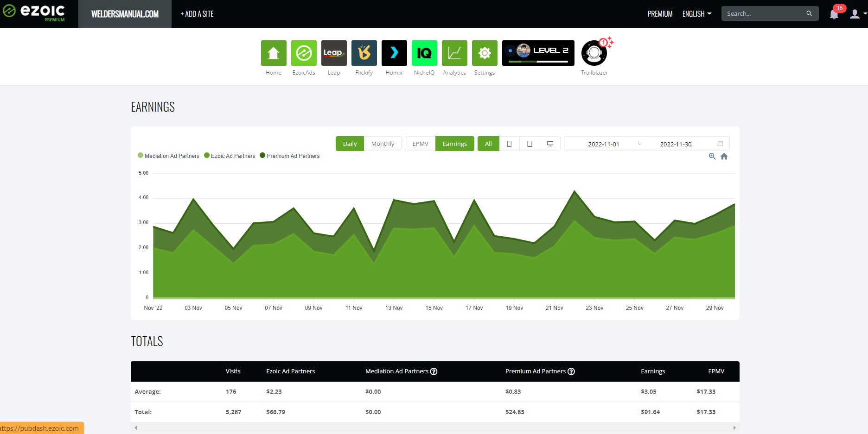
Task: Filter by tablet device icon
Action: pos(530,144)
